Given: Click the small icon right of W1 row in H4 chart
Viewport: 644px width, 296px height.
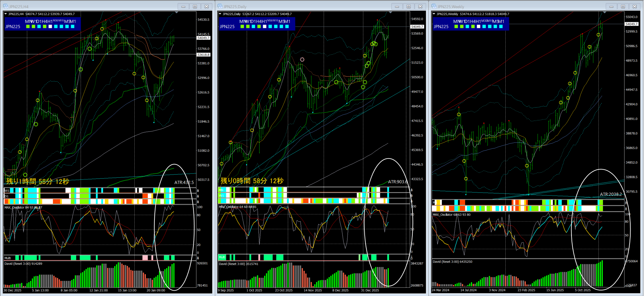Looking at the screenshot, I should coord(198,191).
